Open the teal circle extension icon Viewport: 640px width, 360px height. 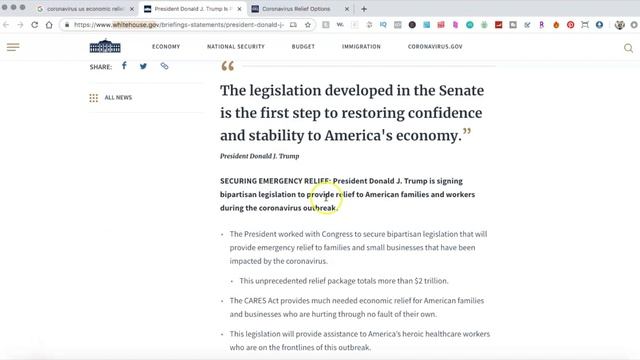470,25
